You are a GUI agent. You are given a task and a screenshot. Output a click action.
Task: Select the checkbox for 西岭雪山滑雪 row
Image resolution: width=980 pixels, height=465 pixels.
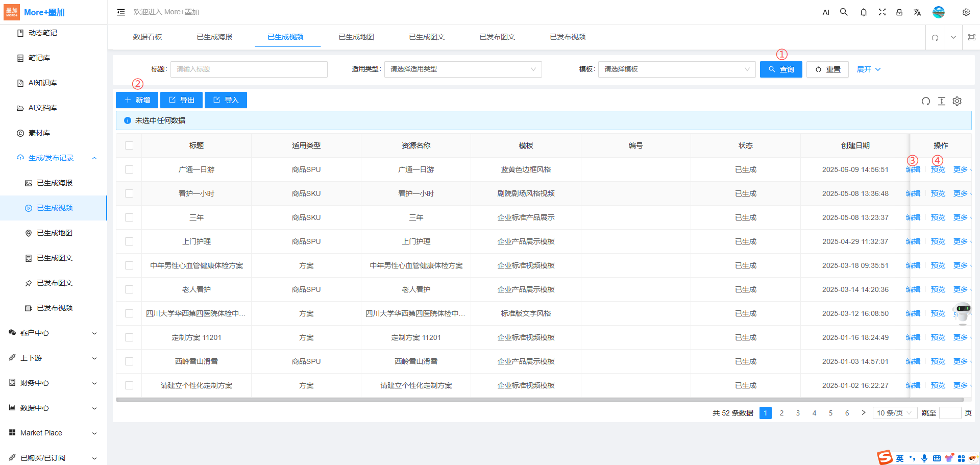pyautogui.click(x=129, y=361)
